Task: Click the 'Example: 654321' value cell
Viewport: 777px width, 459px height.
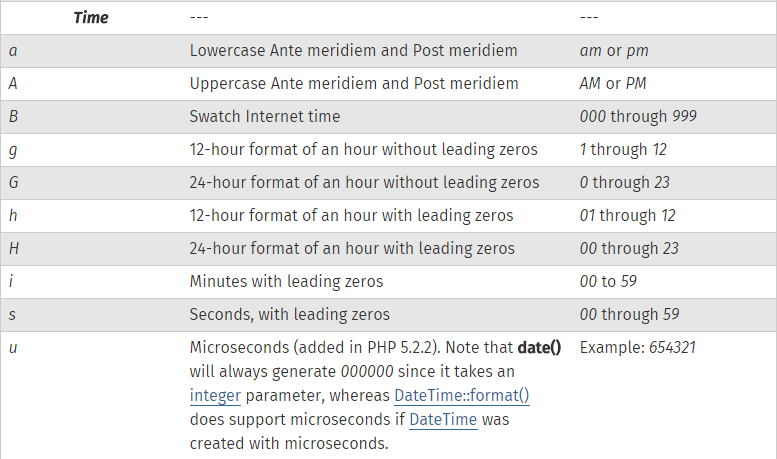Action: pyautogui.click(x=638, y=347)
